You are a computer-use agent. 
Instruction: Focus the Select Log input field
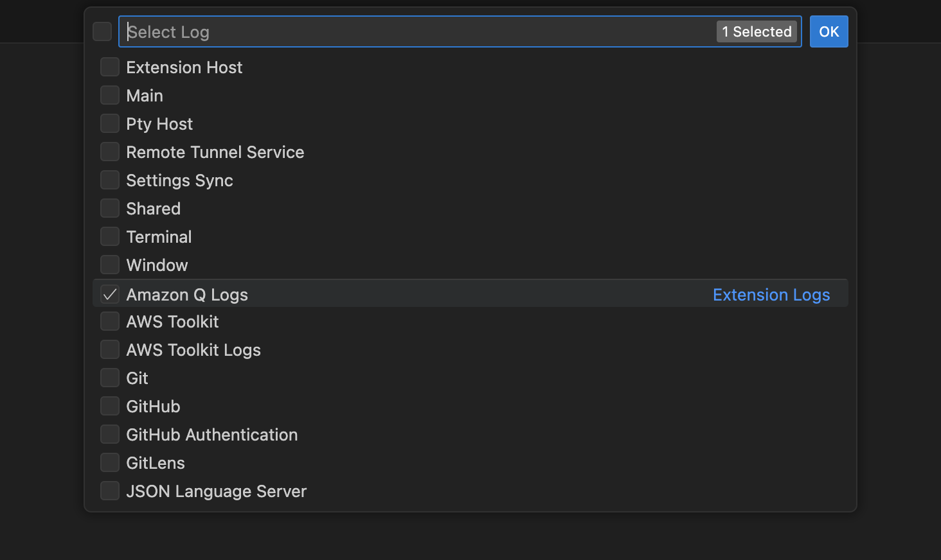pyautogui.click(x=418, y=31)
